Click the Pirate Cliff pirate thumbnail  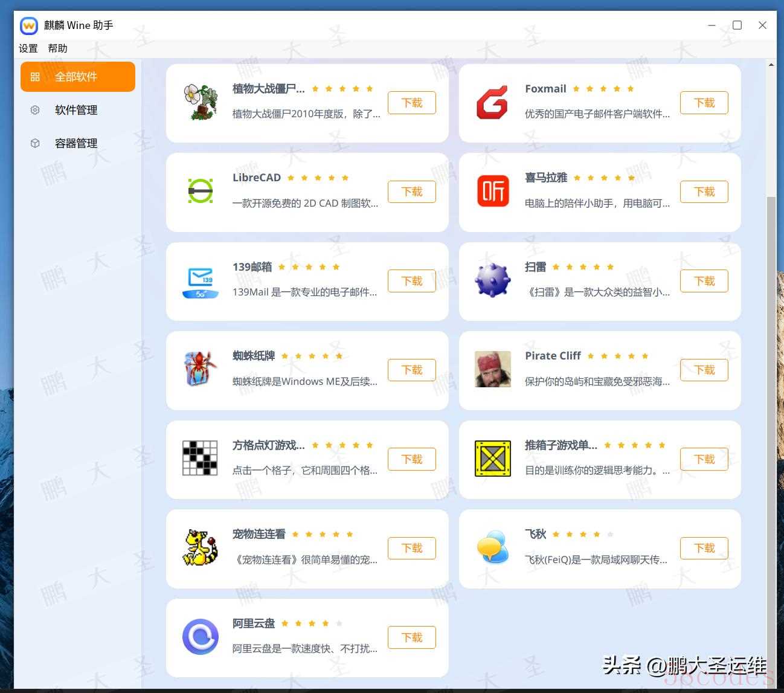pyautogui.click(x=493, y=369)
